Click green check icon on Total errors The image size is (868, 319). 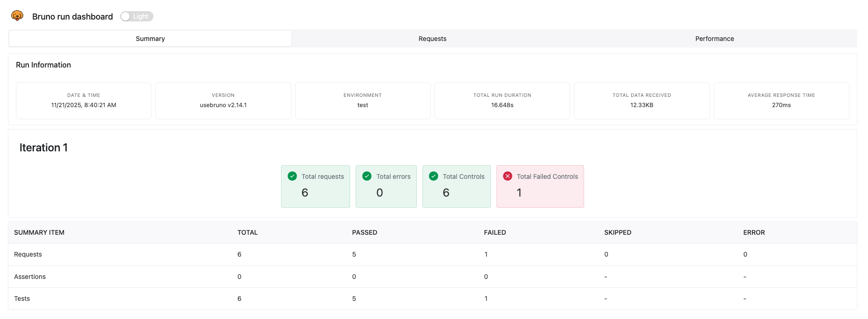coord(367,176)
